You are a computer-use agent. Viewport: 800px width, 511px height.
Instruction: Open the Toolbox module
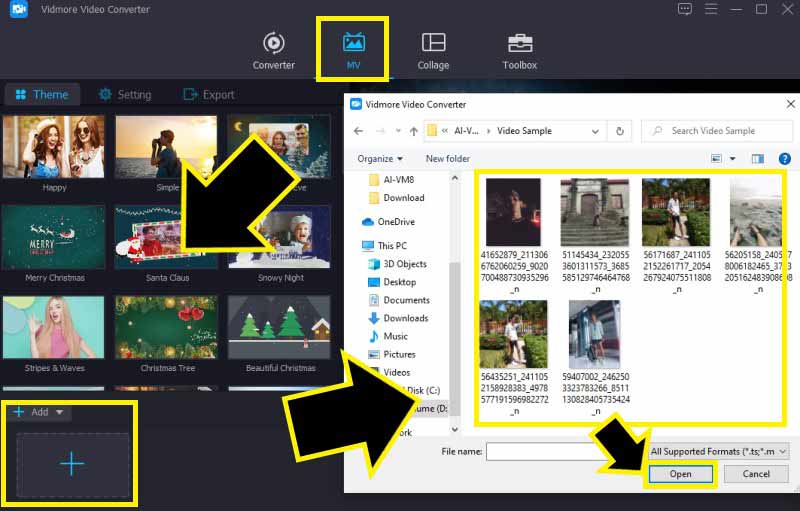click(519, 43)
